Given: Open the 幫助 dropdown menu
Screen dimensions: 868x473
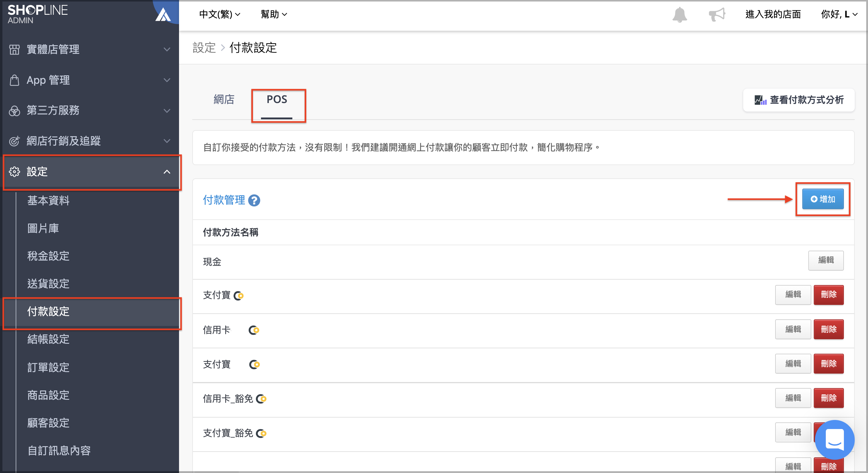Looking at the screenshot, I should coord(274,14).
